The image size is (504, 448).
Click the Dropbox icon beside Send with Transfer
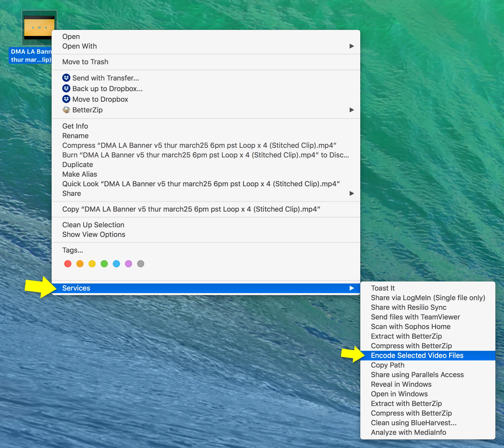coord(66,78)
